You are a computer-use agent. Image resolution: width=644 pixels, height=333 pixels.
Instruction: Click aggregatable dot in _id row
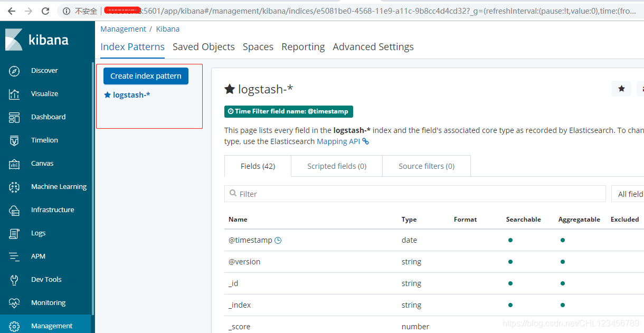(563, 283)
